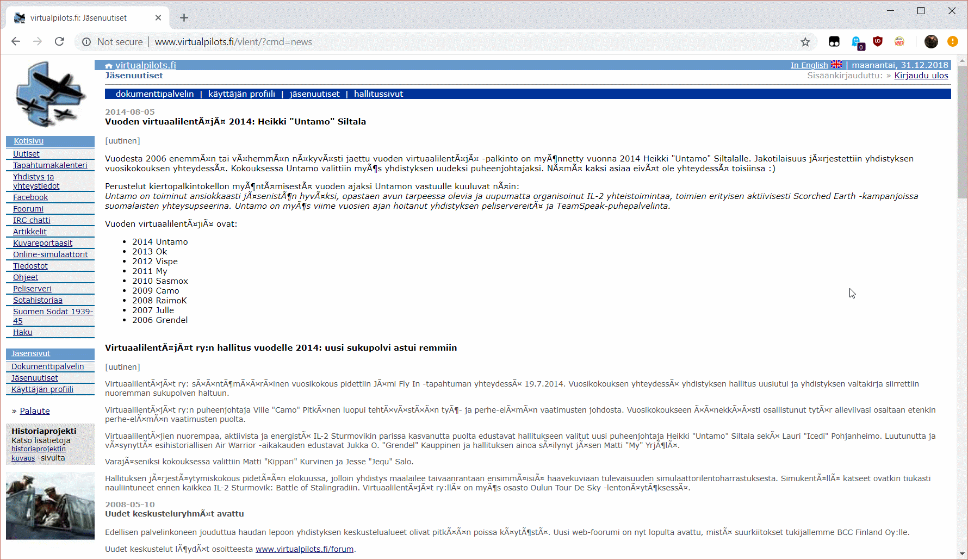Viewport: 968px width, 560px height.
Task: Open Ohjeet sidebar link
Action: (x=26, y=277)
